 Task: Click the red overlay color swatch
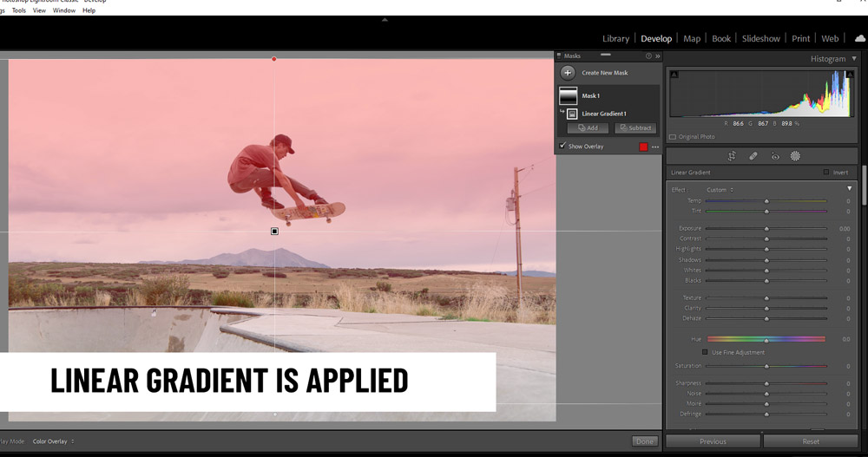pyautogui.click(x=643, y=147)
